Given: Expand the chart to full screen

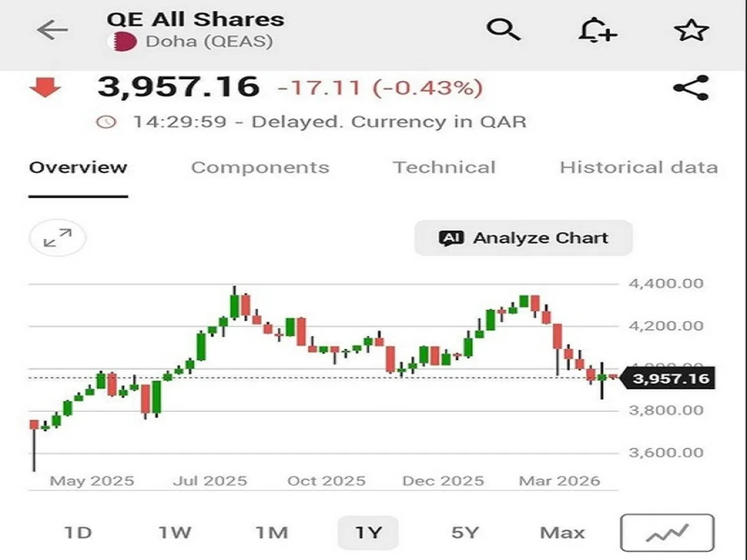Looking at the screenshot, I should click(58, 238).
